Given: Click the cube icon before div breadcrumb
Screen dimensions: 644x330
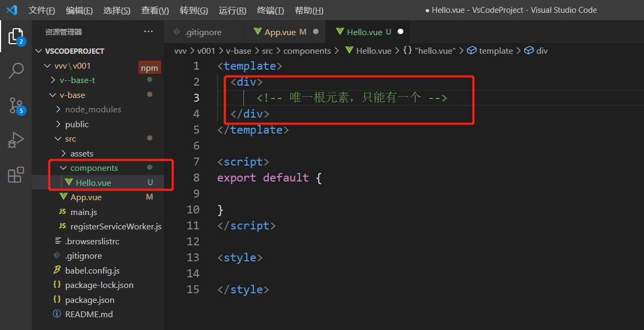Looking at the screenshot, I should click(529, 51).
